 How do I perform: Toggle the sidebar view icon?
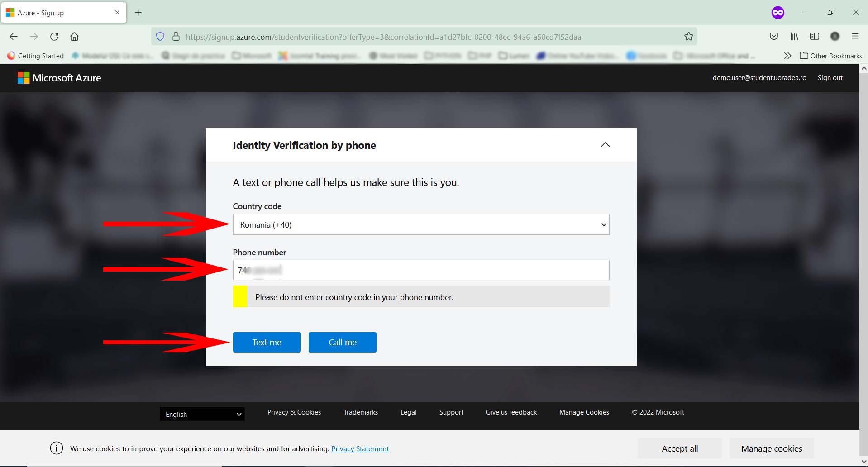pos(815,37)
